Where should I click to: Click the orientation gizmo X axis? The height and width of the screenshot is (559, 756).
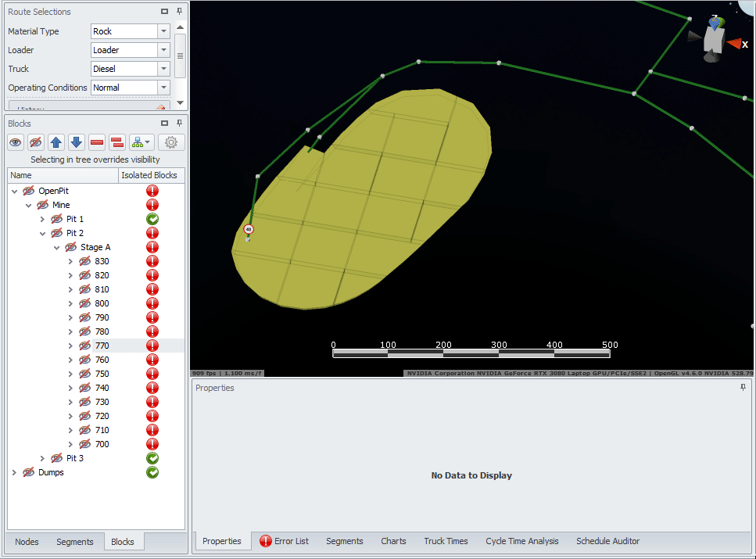(x=735, y=44)
